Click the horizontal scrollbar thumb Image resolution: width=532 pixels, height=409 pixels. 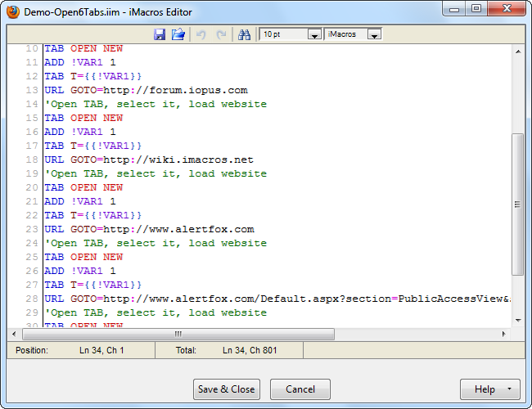coord(178,334)
